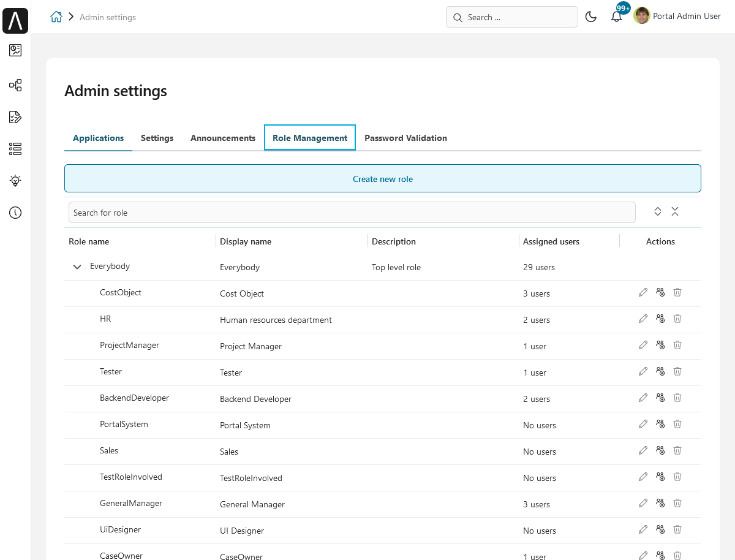Delete the Tester role
735x560 pixels.
pyautogui.click(x=677, y=371)
